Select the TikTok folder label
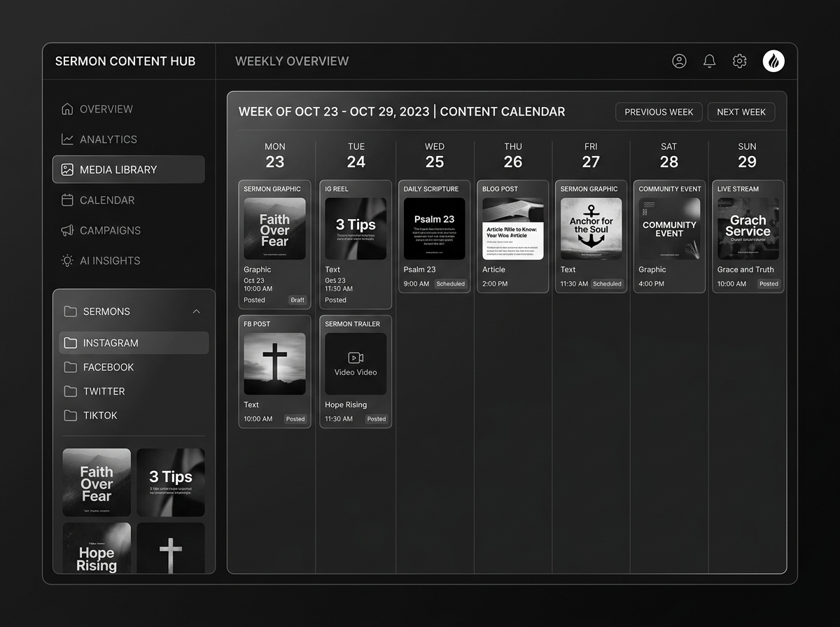Image resolution: width=840 pixels, height=627 pixels. click(100, 415)
